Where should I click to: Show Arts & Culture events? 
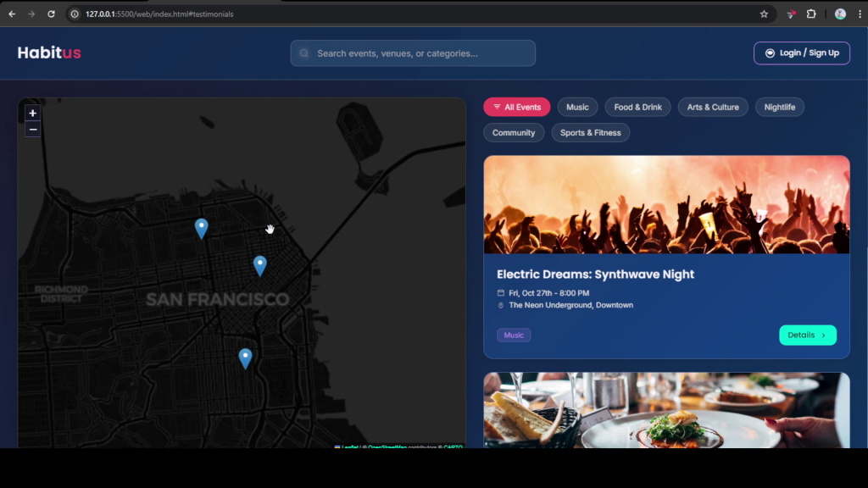(x=713, y=108)
